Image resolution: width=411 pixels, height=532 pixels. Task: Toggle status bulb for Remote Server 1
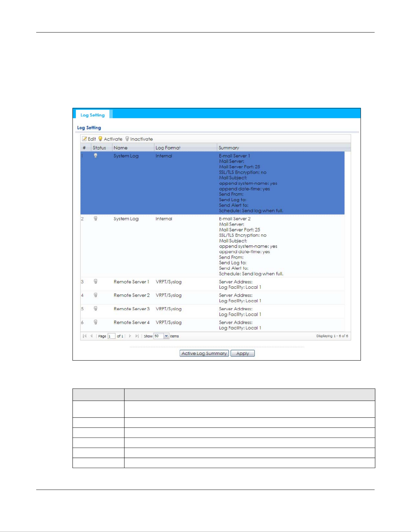pos(96,281)
